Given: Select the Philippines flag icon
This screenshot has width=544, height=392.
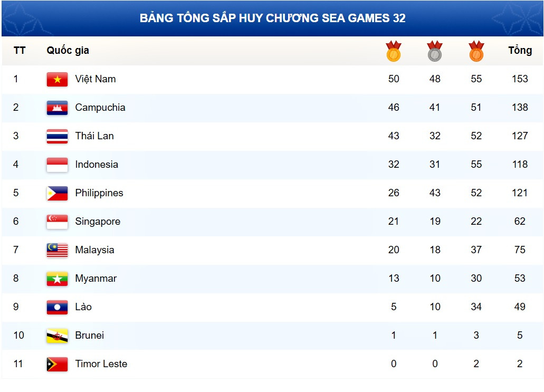Looking at the screenshot, I should point(57,193).
